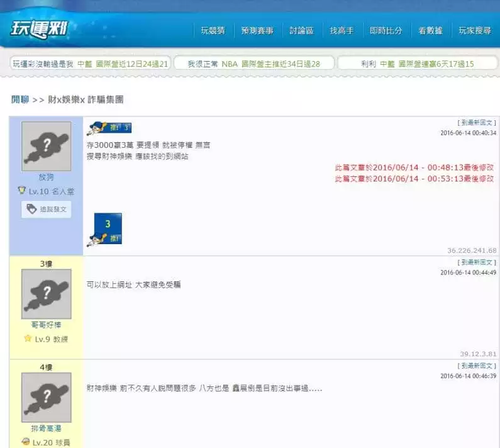Viewport: 500px width, 448px height.
Task: Click the timestamp 2016-06-14 00:40:34
Action: coord(469,133)
